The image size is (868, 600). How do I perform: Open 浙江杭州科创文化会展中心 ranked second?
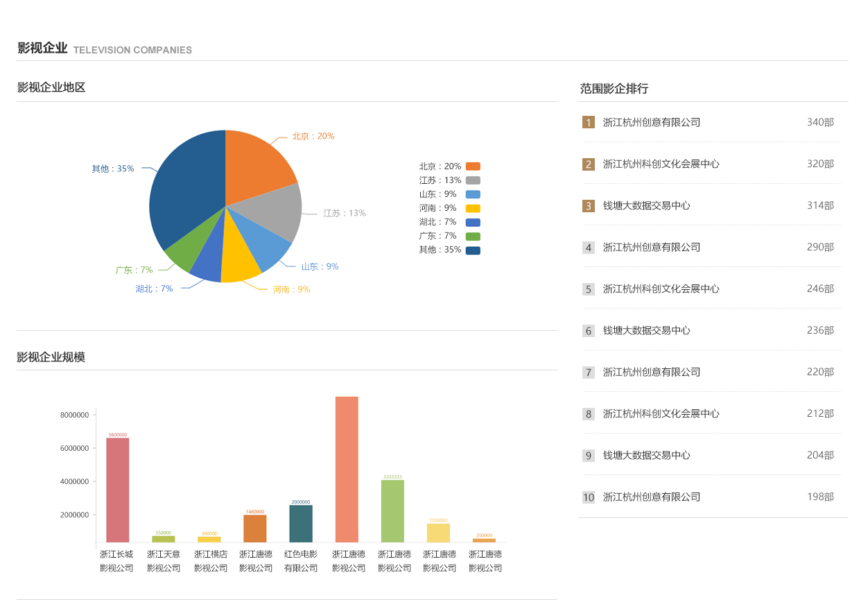click(661, 164)
